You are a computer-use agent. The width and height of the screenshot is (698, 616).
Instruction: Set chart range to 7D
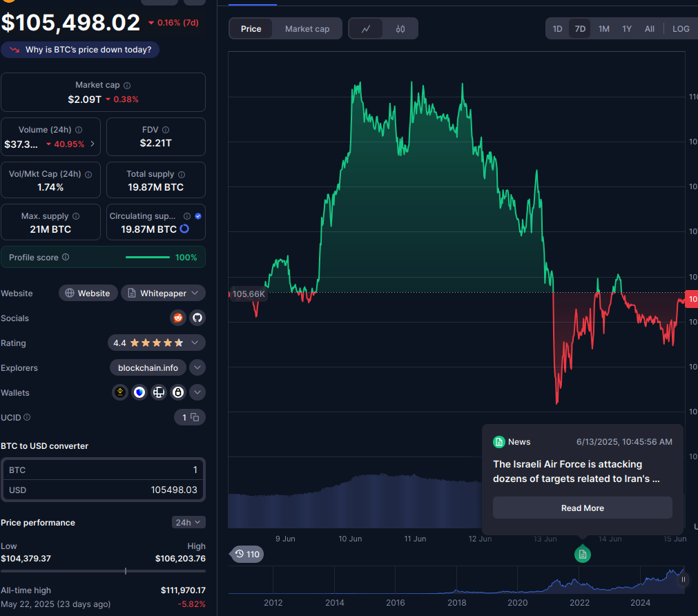pos(580,29)
